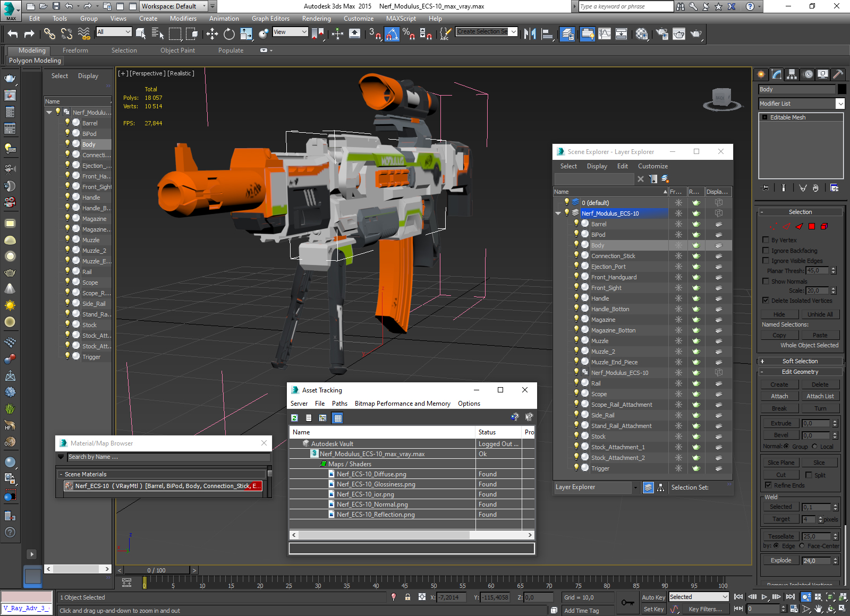Click the Asset Tracking horizontal scrollbar
This screenshot has height=616, width=850.
412,535
